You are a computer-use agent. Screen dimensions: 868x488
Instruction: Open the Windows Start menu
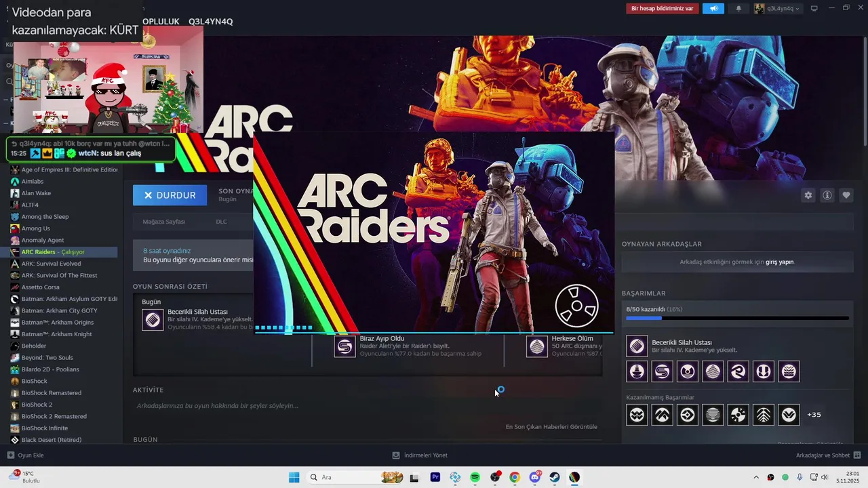(x=294, y=477)
